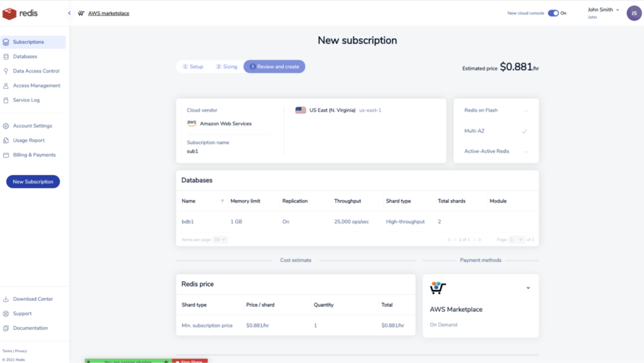Open Service Log from the sidebar
644x363 pixels.
26,100
